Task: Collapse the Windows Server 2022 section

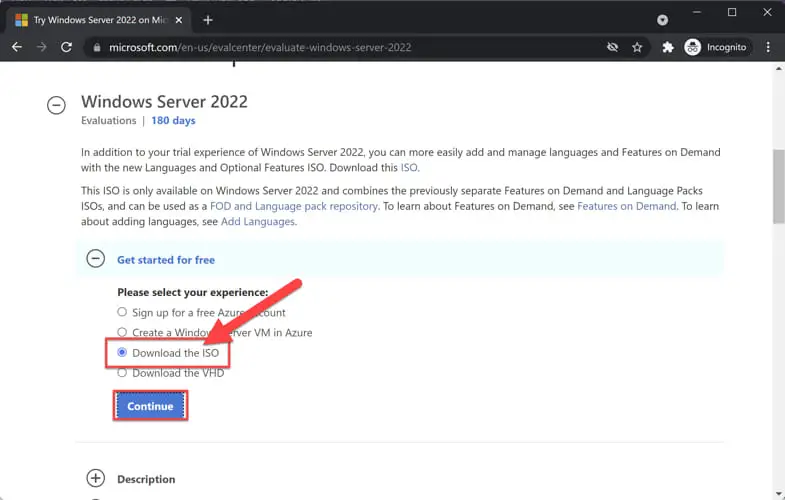Action: (56, 105)
